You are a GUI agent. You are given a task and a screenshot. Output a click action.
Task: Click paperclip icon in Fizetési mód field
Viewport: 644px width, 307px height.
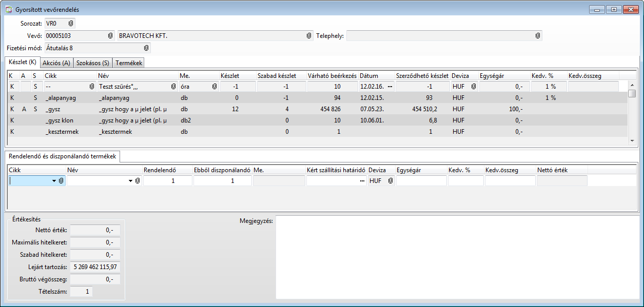[x=146, y=48]
